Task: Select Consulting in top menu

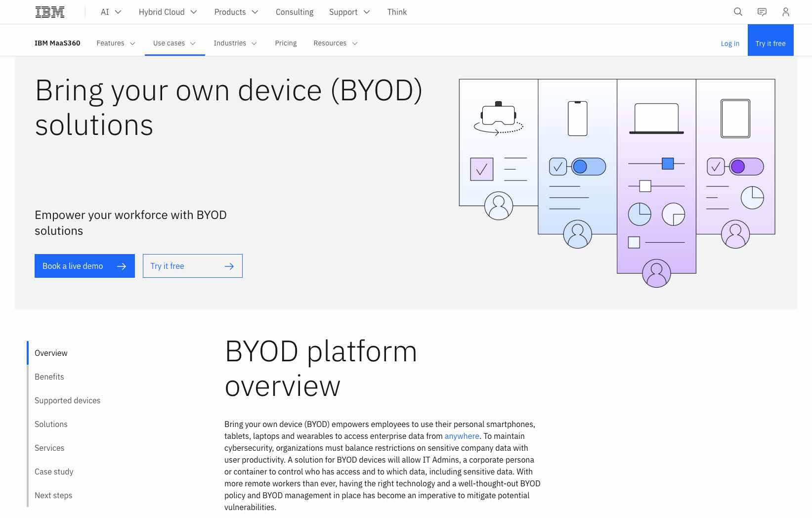Action: coord(294,12)
